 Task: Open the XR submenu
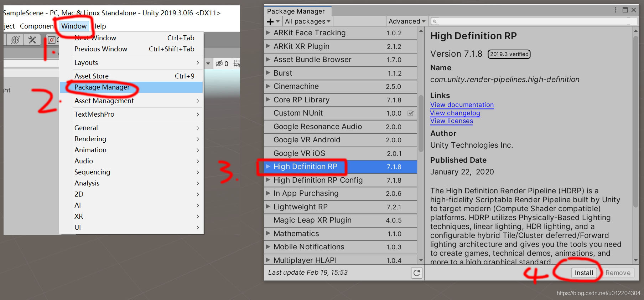[x=131, y=216]
